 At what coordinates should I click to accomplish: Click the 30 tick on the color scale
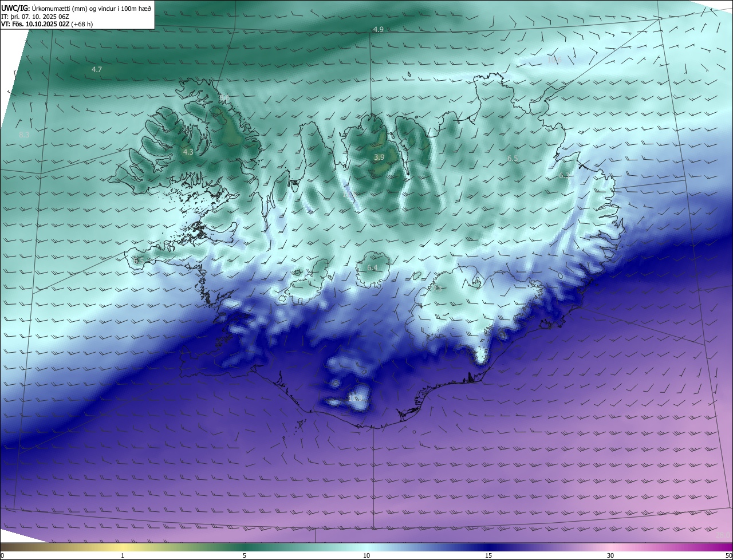click(x=610, y=555)
